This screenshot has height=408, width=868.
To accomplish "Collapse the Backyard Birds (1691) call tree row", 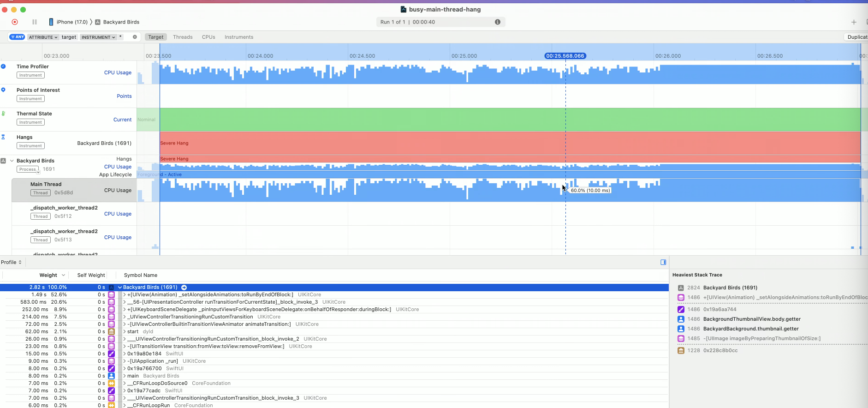I will point(120,287).
